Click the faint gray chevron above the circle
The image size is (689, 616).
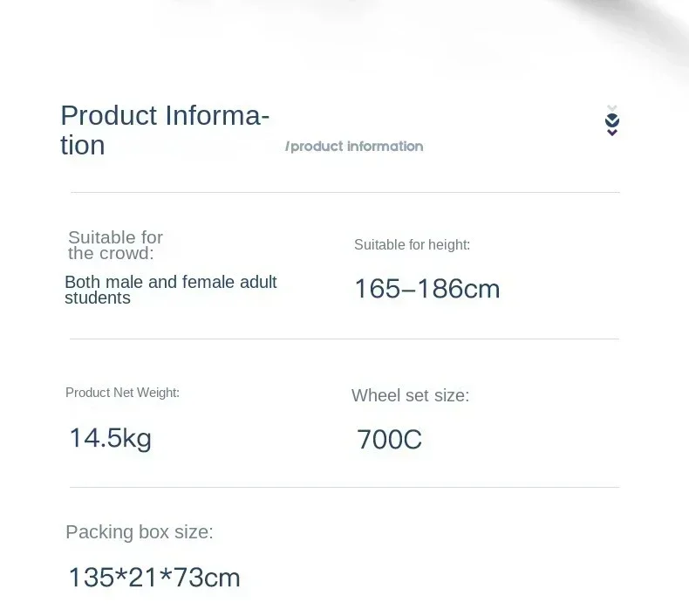point(612,108)
